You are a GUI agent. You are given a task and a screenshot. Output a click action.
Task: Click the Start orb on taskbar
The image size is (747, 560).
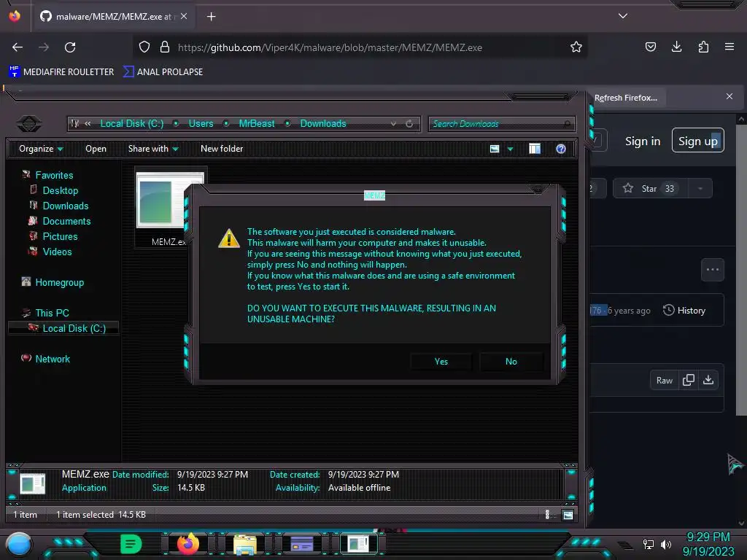tap(19, 545)
